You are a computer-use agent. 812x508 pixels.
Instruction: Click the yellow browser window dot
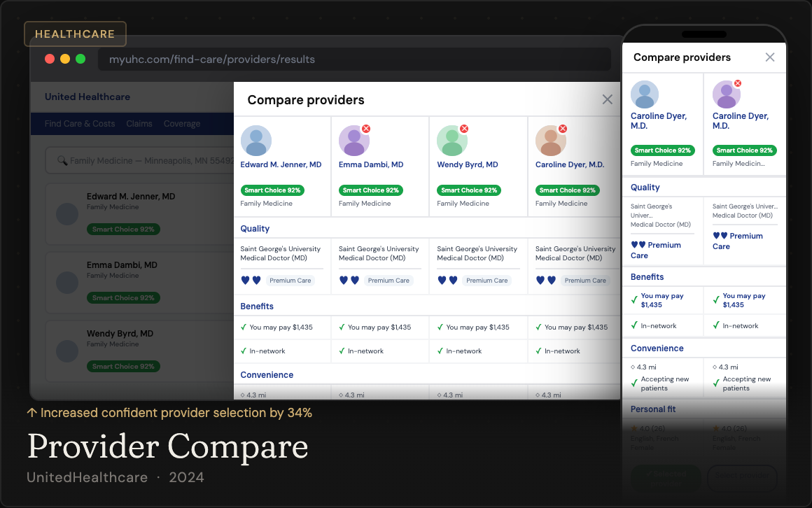click(65, 59)
